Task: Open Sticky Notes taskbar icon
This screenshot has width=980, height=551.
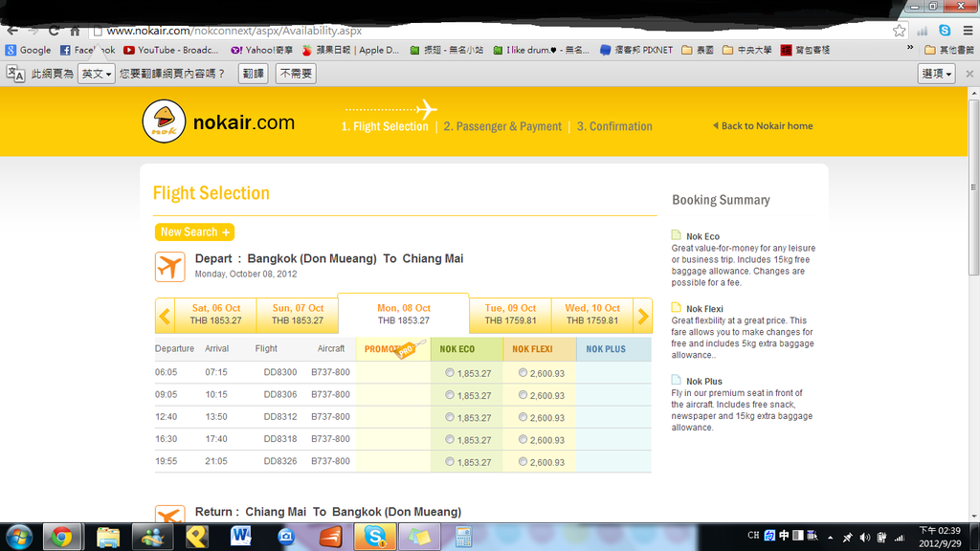Action: [419, 538]
